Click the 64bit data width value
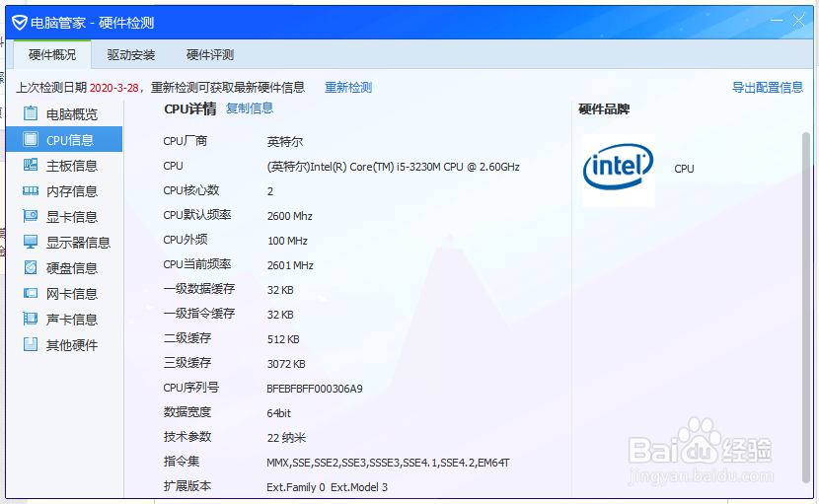This screenshot has height=504, width=819. [279, 413]
